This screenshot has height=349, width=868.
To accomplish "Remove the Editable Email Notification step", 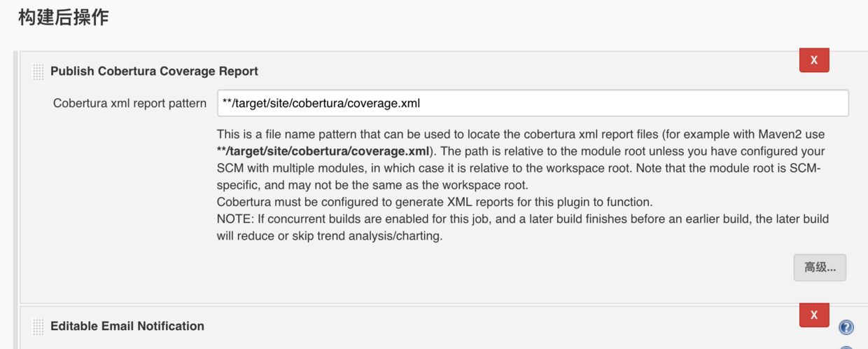I will coord(813,315).
